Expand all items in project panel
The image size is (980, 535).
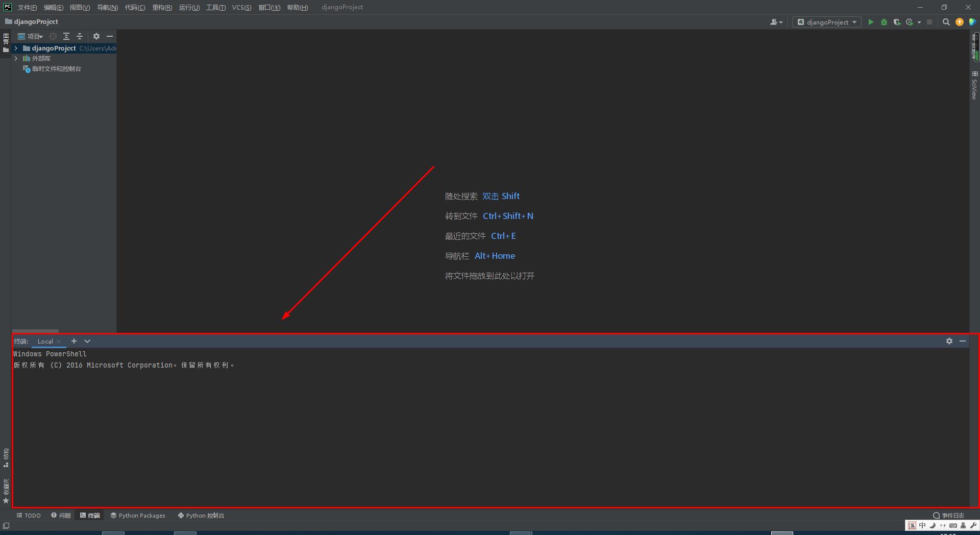tap(66, 36)
